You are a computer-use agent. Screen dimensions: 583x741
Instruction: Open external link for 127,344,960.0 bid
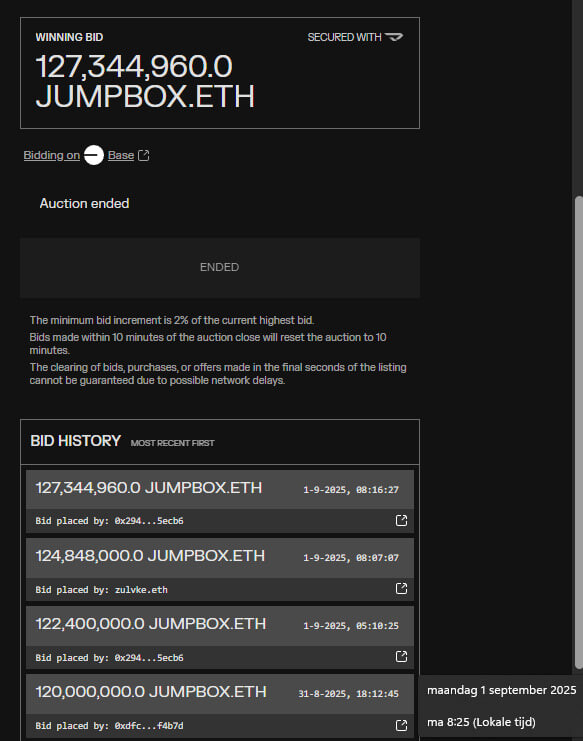point(401,520)
